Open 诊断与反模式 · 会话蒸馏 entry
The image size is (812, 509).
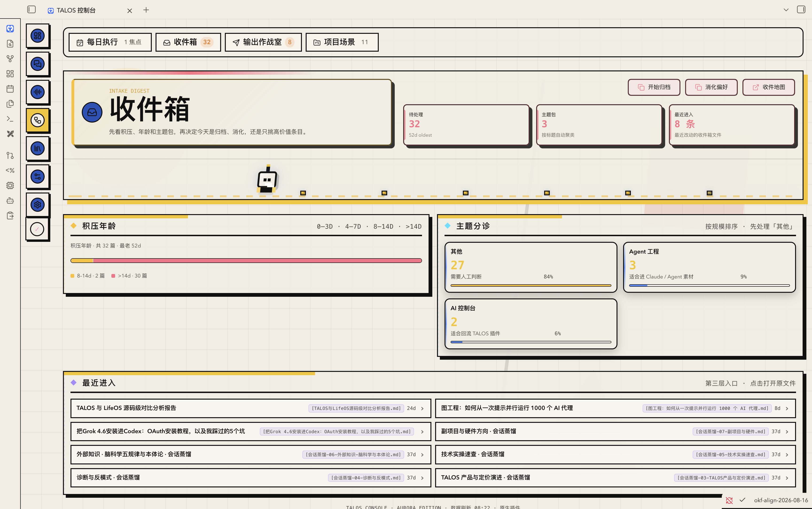tap(250, 478)
